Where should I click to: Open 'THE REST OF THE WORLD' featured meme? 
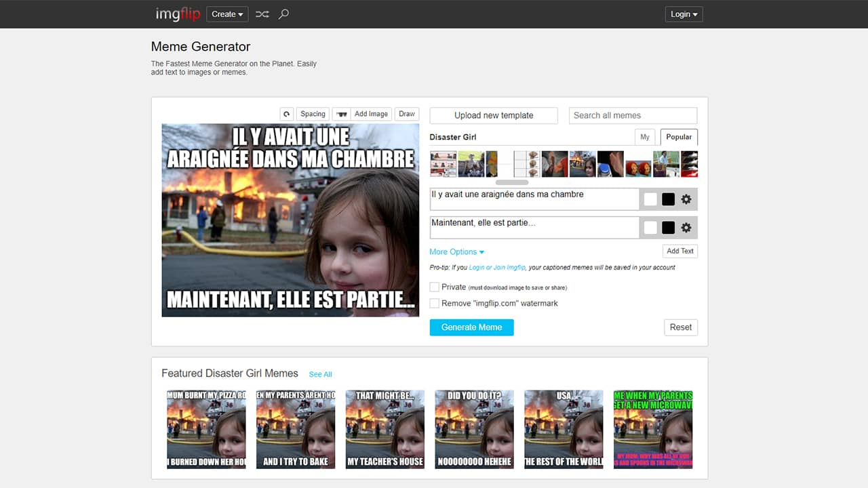[x=564, y=429]
